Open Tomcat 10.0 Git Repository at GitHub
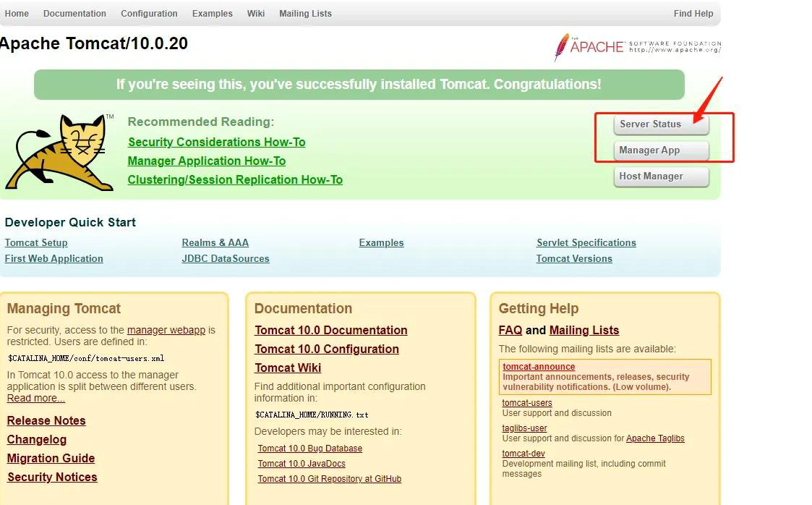Image resolution: width=812 pixels, height=505 pixels. pos(330,478)
